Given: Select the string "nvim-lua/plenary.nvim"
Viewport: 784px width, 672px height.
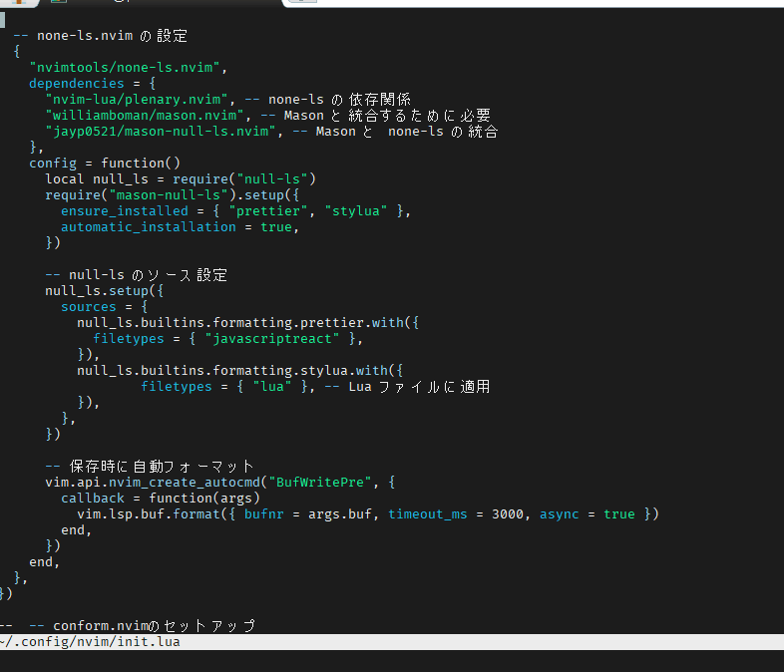Looking at the screenshot, I should (x=137, y=100).
